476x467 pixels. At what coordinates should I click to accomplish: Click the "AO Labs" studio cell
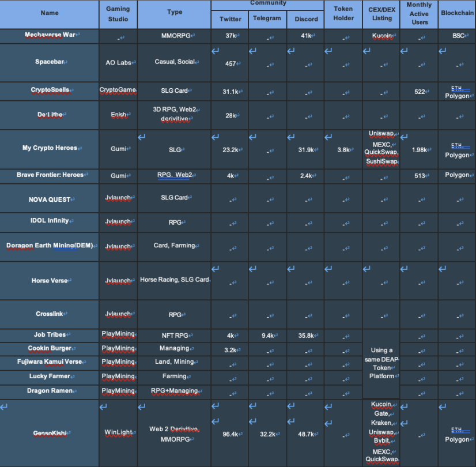118,63
